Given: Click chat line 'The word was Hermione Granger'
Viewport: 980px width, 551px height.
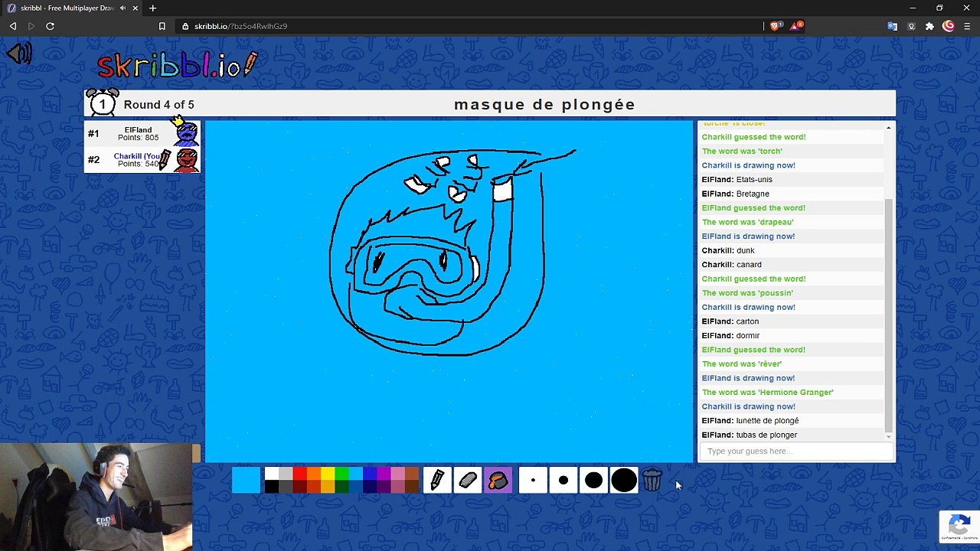Looking at the screenshot, I should point(767,393).
